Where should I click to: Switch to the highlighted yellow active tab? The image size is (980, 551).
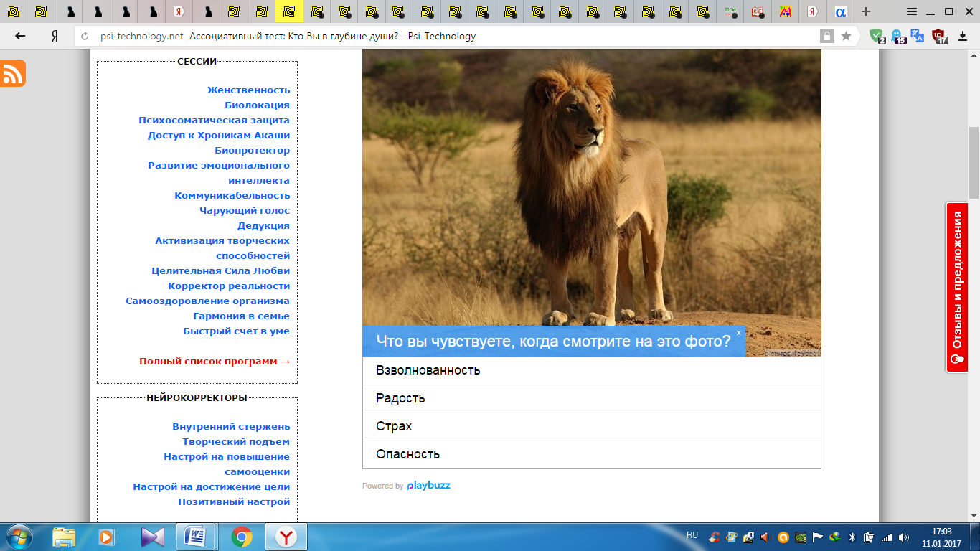tap(289, 11)
